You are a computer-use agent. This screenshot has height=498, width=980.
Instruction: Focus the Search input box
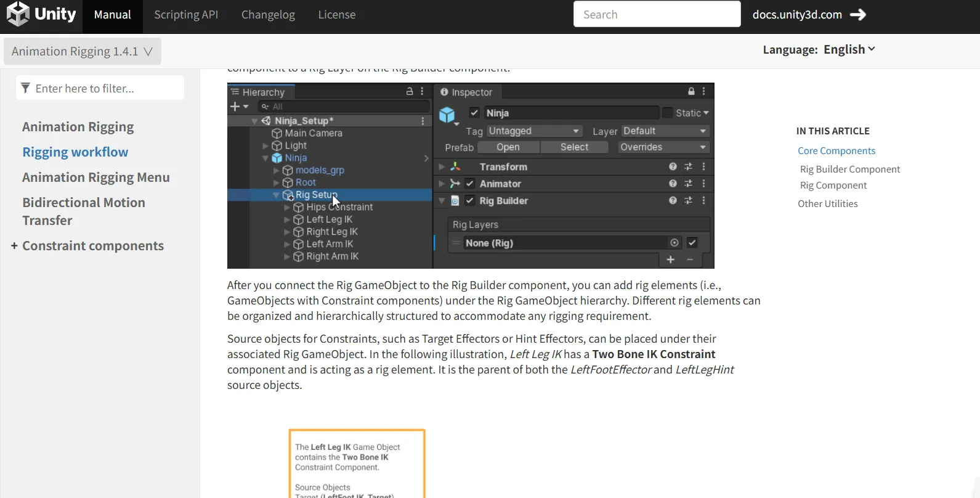pyautogui.click(x=657, y=14)
